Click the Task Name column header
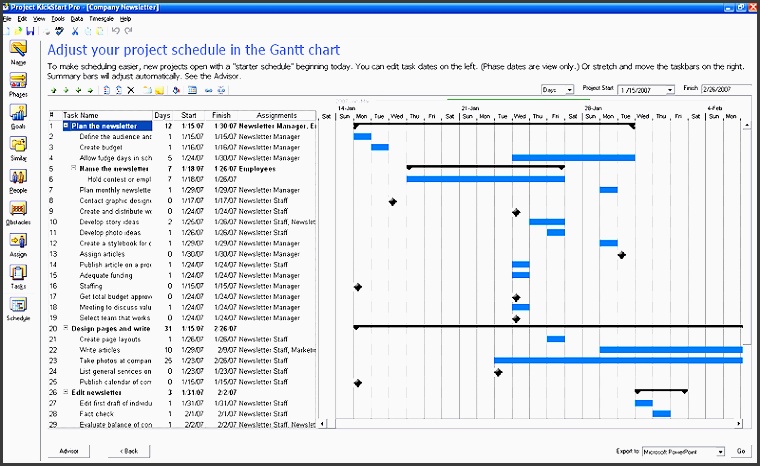The image size is (760, 466). [x=107, y=115]
